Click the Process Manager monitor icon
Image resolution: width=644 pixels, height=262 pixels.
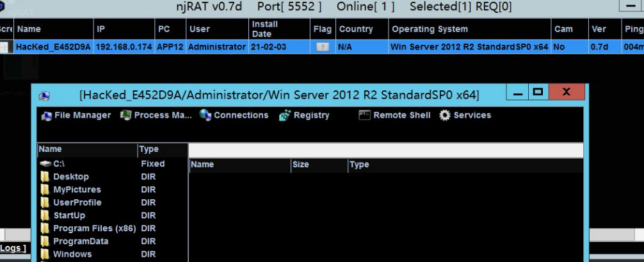(x=125, y=115)
